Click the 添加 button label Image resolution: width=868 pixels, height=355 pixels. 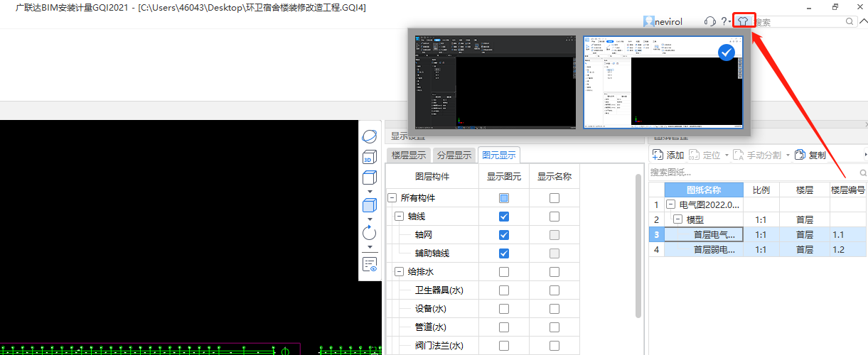pos(675,155)
